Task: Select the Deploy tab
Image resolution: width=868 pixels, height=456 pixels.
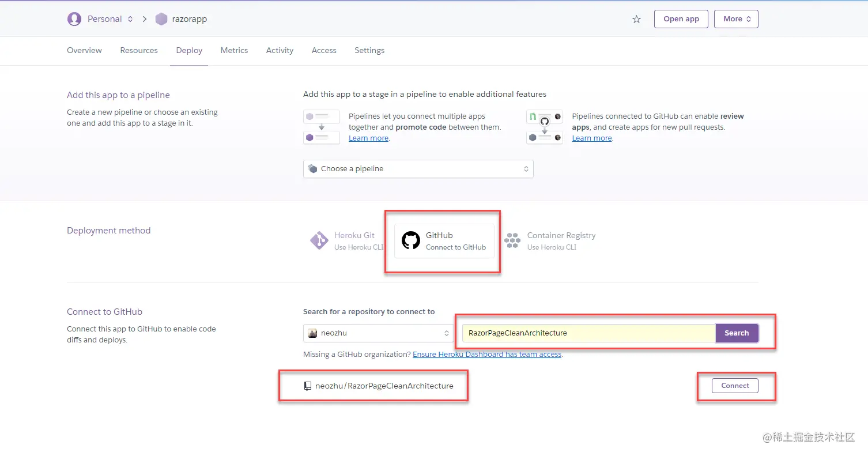Action: tap(189, 51)
